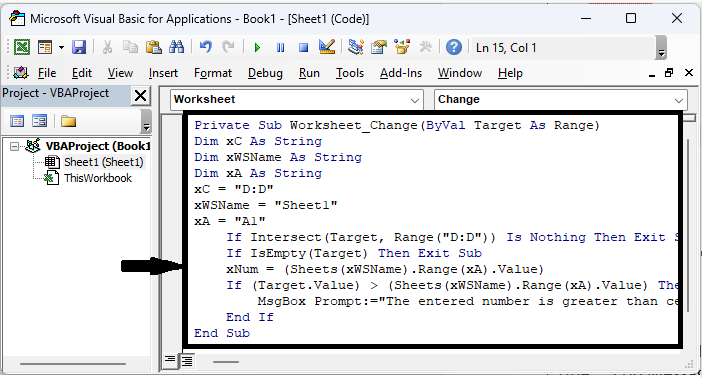The width and height of the screenshot is (702, 378).
Task: Open the Format menu
Action: point(213,73)
